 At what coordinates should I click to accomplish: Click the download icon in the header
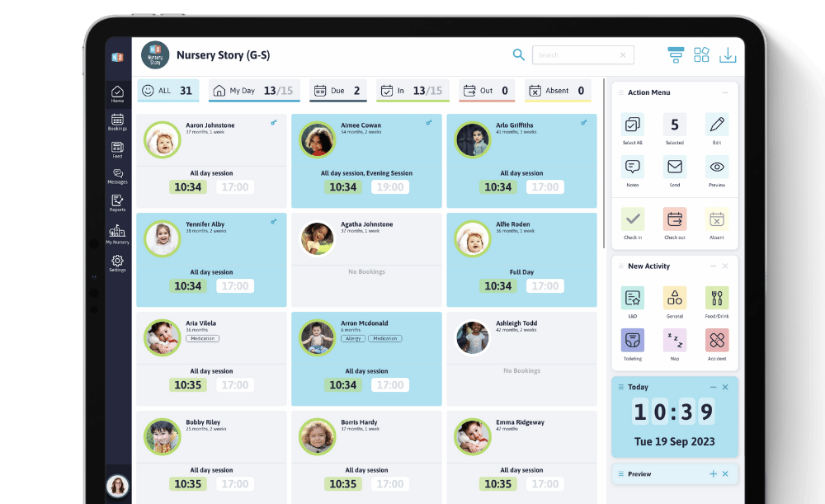point(728,55)
